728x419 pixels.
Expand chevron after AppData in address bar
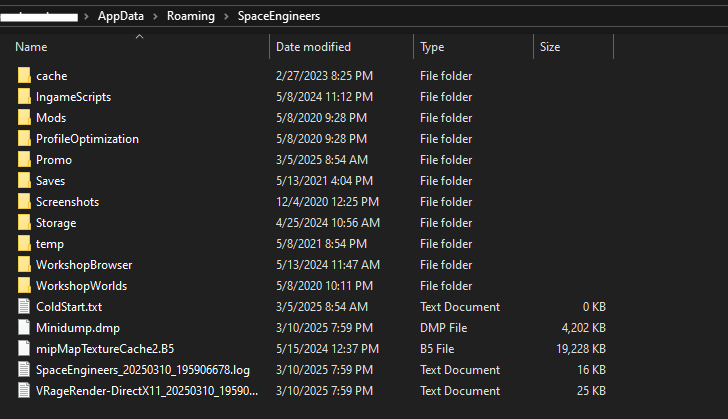click(153, 17)
